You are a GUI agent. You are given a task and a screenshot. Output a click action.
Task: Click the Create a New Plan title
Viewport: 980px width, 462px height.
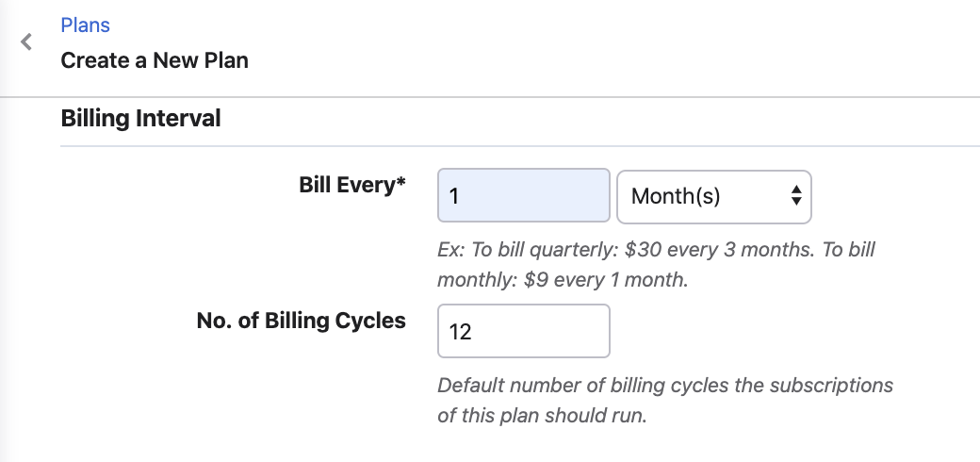click(x=155, y=61)
